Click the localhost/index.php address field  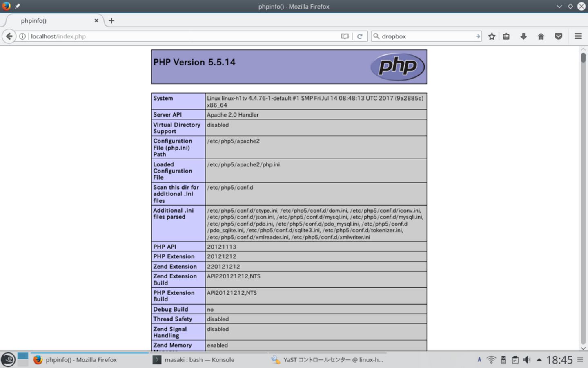(x=184, y=36)
